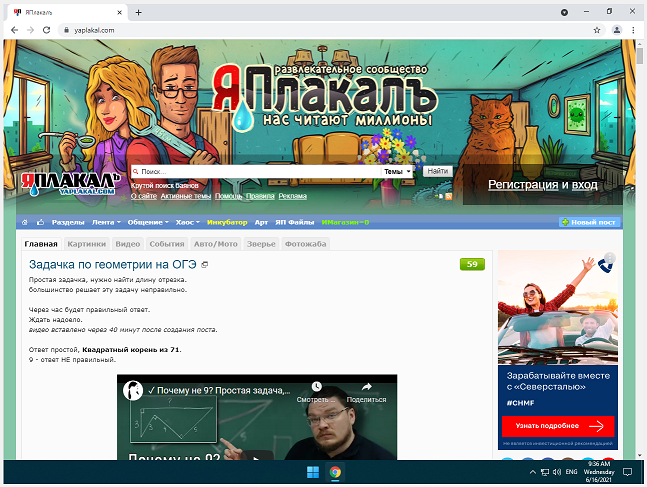Viewport: 647px width, 487px height.
Task: Expand the Хаос menu
Action: click(187, 222)
